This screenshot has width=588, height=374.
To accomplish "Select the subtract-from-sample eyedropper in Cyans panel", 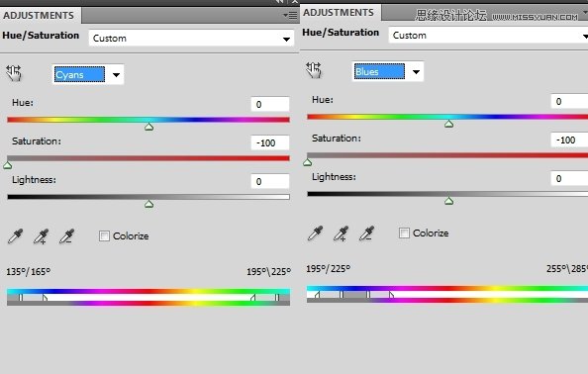I will click(x=66, y=236).
